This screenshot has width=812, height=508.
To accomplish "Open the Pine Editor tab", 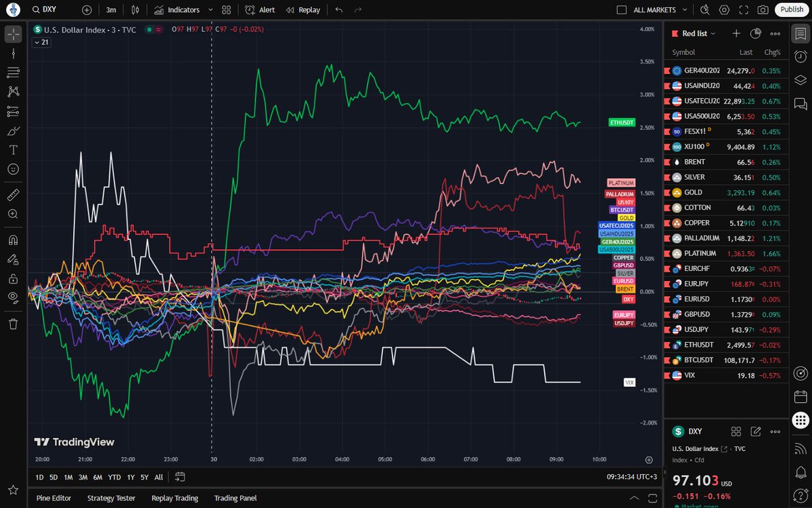I will click(53, 498).
